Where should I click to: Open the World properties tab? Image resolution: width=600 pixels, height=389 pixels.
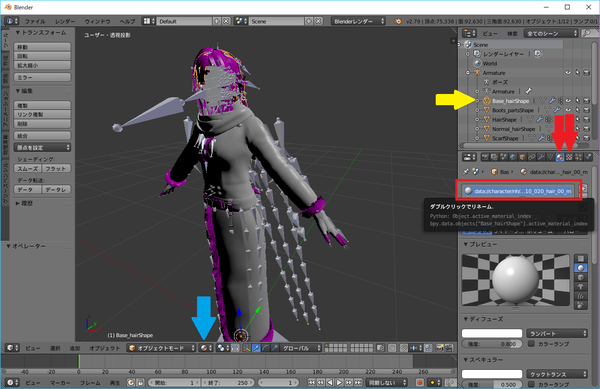[513, 157]
